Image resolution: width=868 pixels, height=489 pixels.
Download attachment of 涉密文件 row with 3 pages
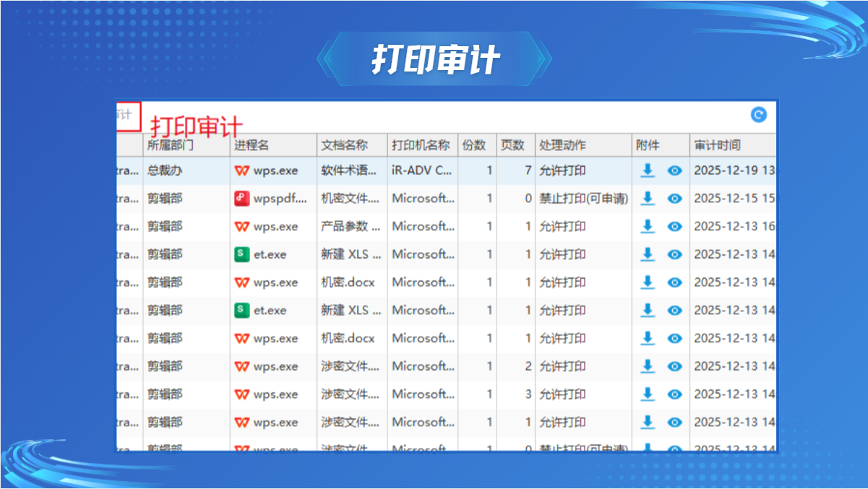coord(648,394)
